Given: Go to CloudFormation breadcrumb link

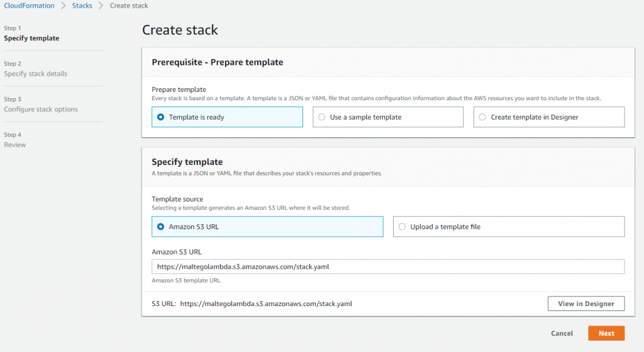Looking at the screenshot, I should [x=29, y=5].
